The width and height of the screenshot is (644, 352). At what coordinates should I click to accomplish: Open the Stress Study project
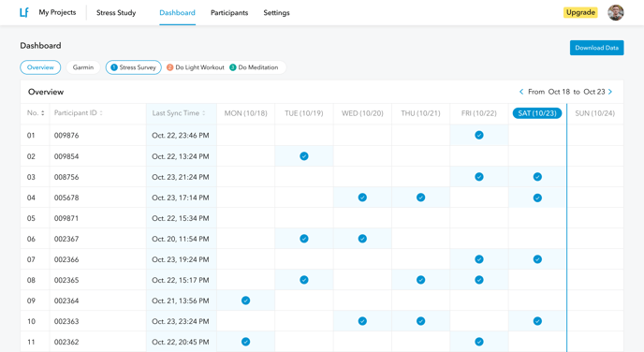(116, 13)
